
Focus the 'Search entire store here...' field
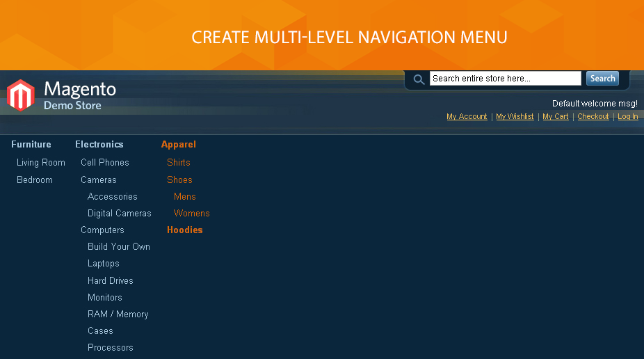pos(505,79)
